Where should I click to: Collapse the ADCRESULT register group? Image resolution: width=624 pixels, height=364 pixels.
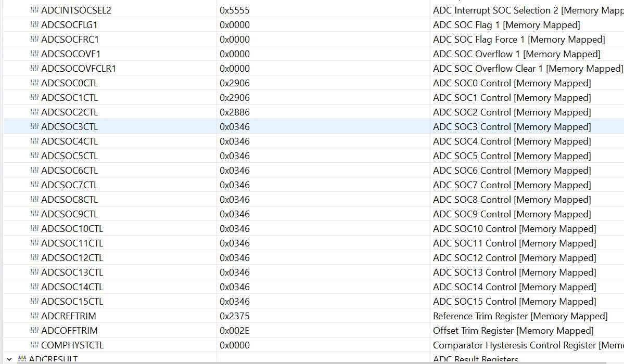click(x=9, y=359)
